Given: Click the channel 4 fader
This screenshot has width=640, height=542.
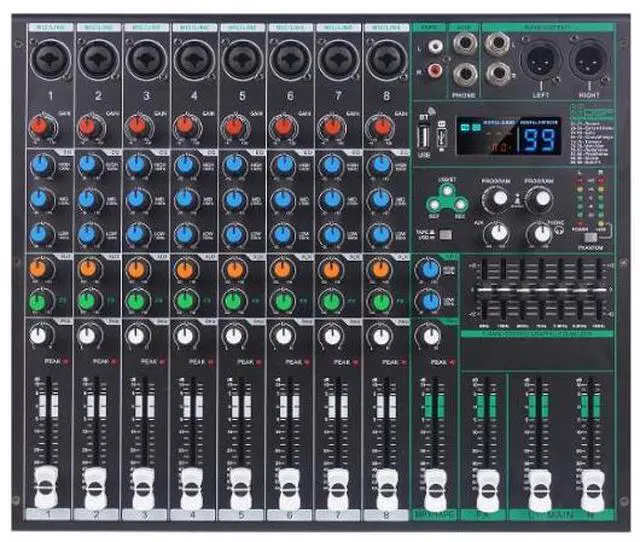Looking at the screenshot, I should click(191, 487).
